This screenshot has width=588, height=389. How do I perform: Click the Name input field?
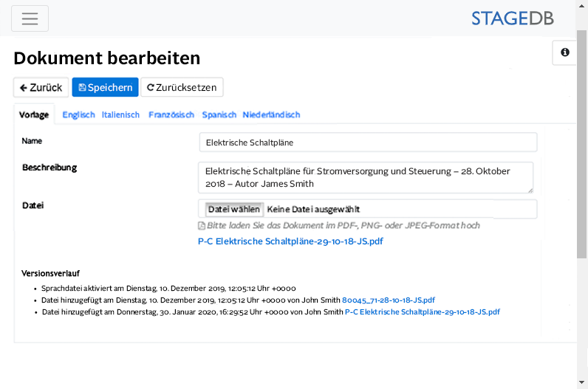coord(368,142)
